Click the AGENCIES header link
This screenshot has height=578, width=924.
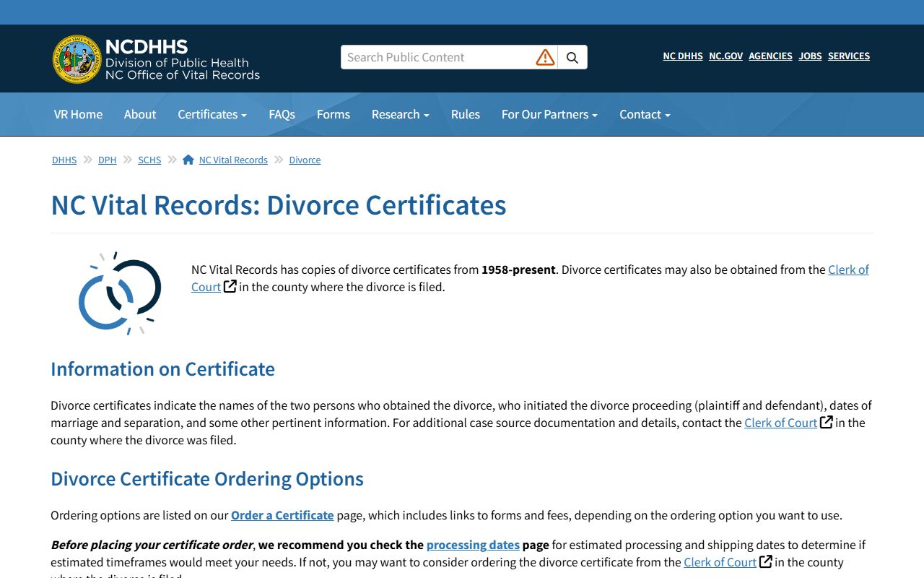(770, 56)
